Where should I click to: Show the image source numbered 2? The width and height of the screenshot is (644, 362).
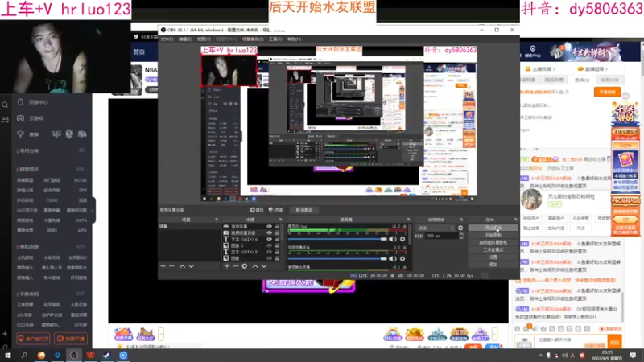click(x=269, y=245)
